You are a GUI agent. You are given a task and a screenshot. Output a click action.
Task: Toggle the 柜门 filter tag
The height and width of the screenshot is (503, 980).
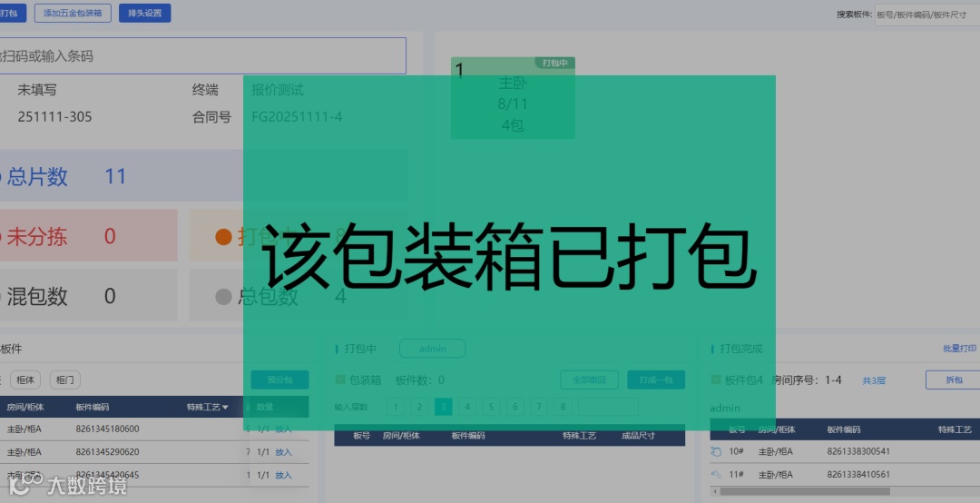click(65, 380)
